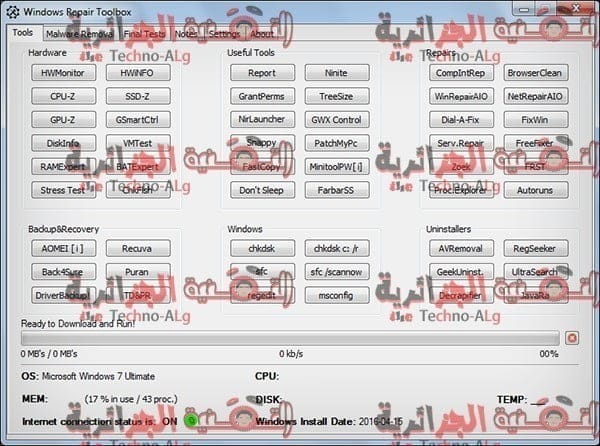Switch to the Notes tab
Viewport: 600px width, 446px height.
[186, 34]
